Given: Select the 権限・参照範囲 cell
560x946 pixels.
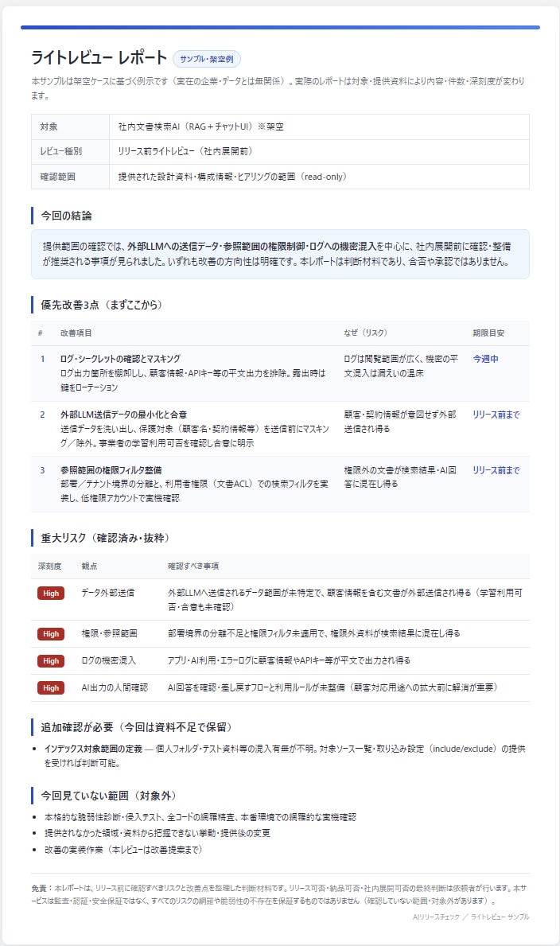Looking at the screenshot, I should pyautogui.click(x=109, y=633).
